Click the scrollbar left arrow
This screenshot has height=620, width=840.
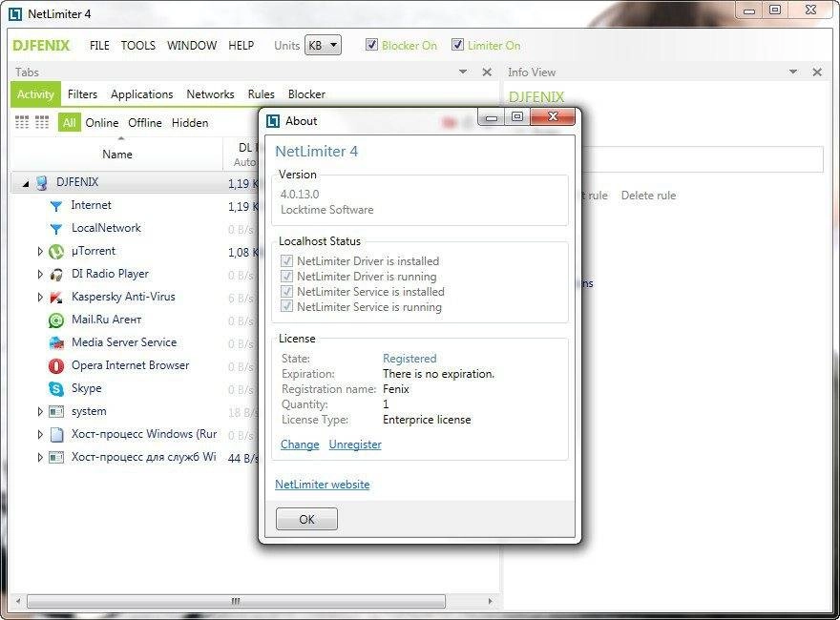pos(18,601)
